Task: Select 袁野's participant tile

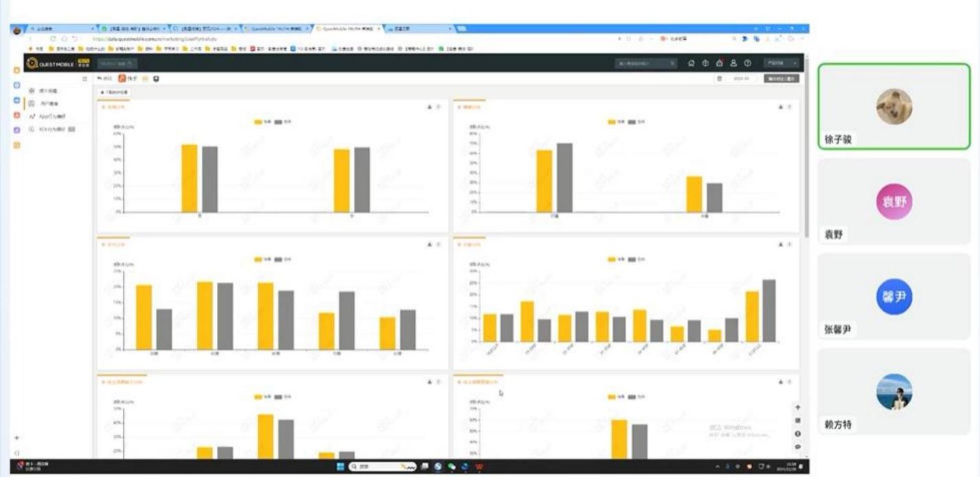Action: click(x=893, y=201)
